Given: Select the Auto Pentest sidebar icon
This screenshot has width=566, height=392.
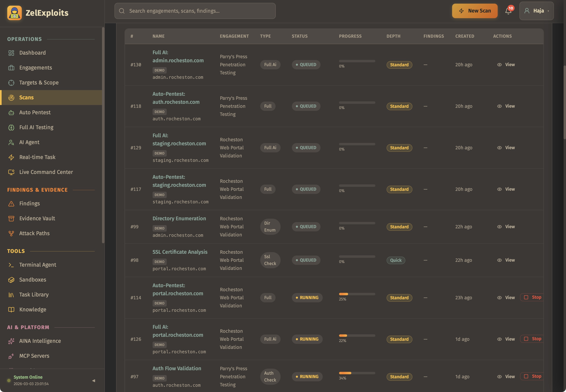Looking at the screenshot, I should tap(11, 112).
